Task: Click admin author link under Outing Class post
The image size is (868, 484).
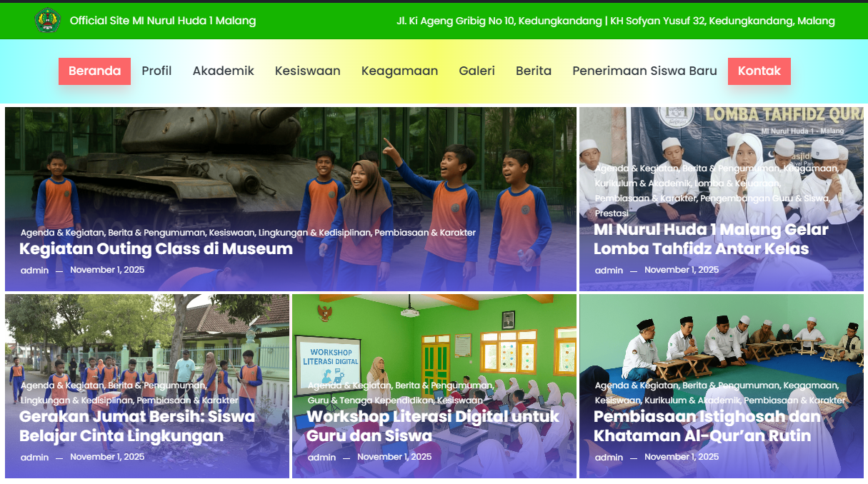Action: point(34,271)
